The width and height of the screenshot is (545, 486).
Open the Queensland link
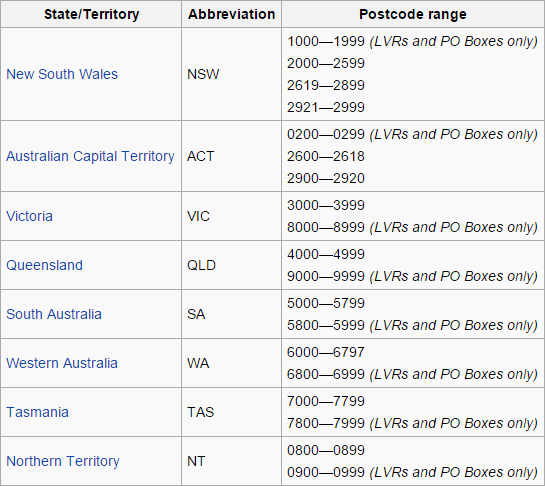point(44,265)
